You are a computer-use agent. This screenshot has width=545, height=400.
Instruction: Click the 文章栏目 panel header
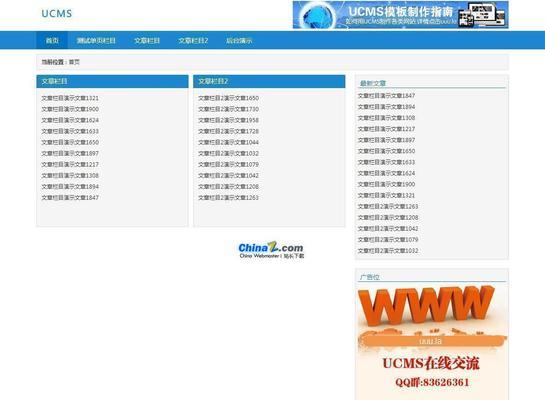[x=112, y=81]
